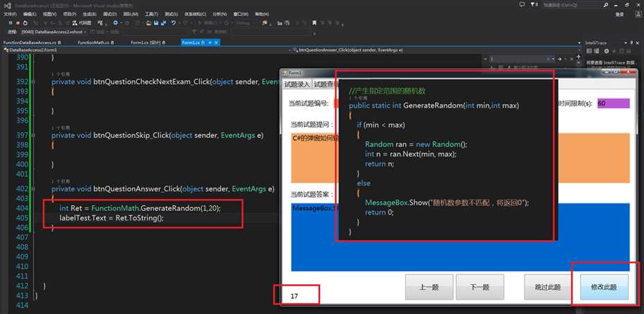Click the open file folder icon
The width and height of the screenshot is (644, 314).
pyautogui.click(x=149, y=23)
